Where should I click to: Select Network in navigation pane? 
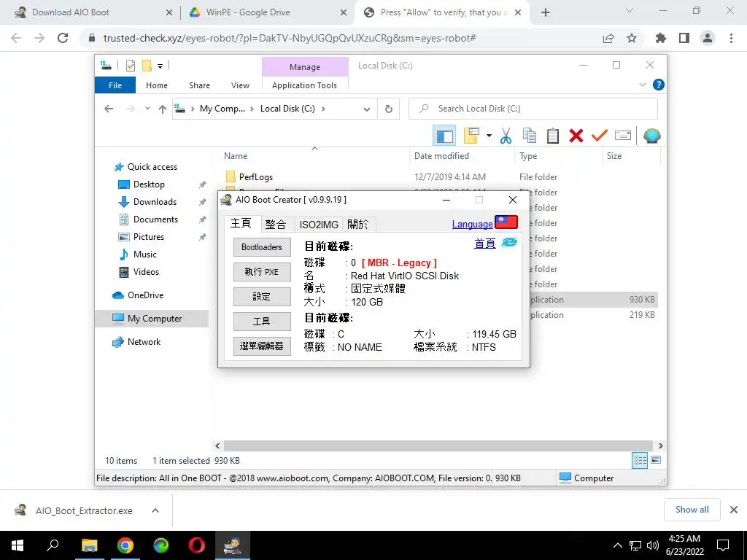click(144, 342)
